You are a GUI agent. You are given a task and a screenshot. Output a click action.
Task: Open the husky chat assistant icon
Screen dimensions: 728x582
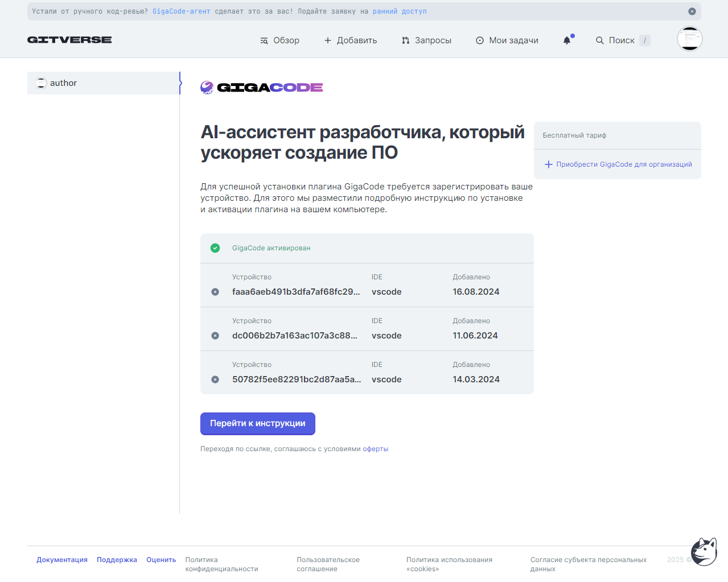704,551
